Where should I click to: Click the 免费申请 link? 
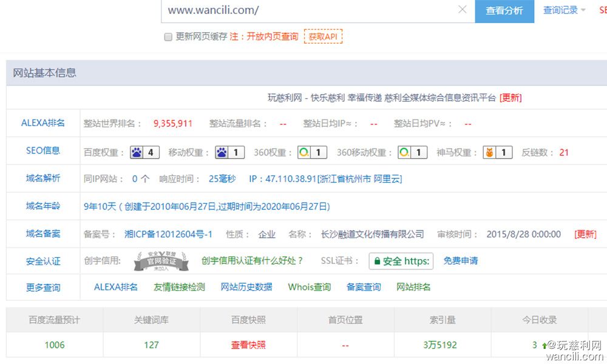(x=461, y=261)
